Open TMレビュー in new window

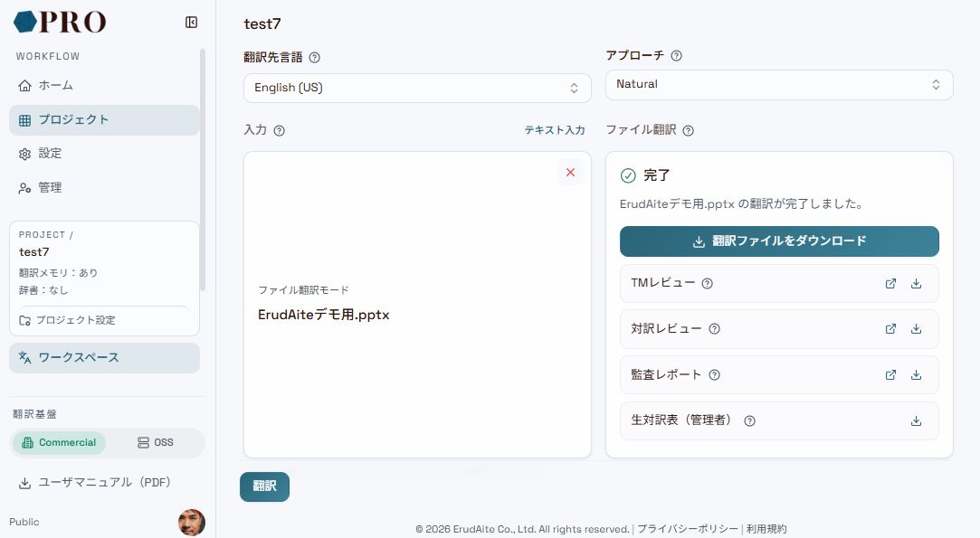tap(890, 284)
